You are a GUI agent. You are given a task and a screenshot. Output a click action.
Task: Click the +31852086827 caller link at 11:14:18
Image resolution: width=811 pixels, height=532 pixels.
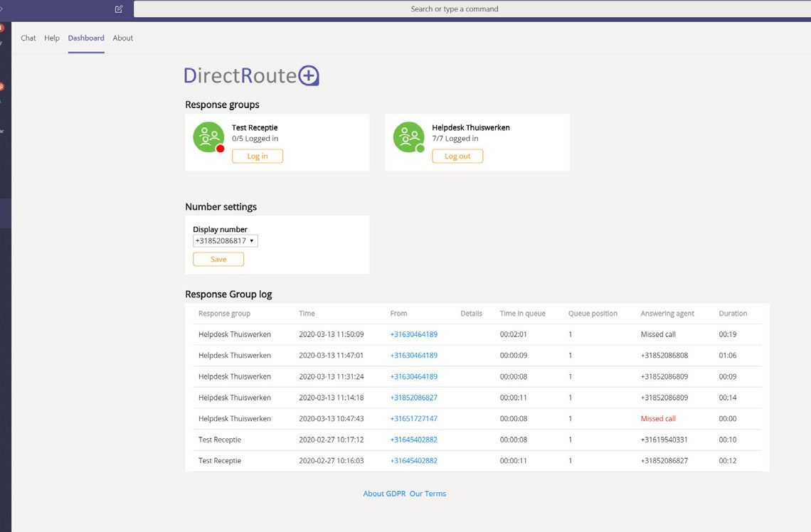tap(414, 398)
